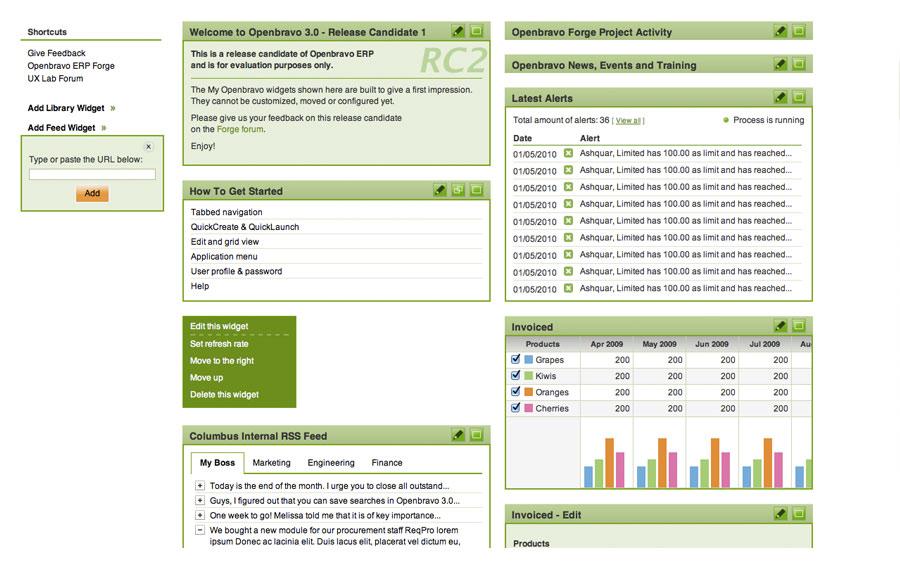
Task: Edit the Columbus Internal RSS Feed widget
Action: [x=457, y=435]
